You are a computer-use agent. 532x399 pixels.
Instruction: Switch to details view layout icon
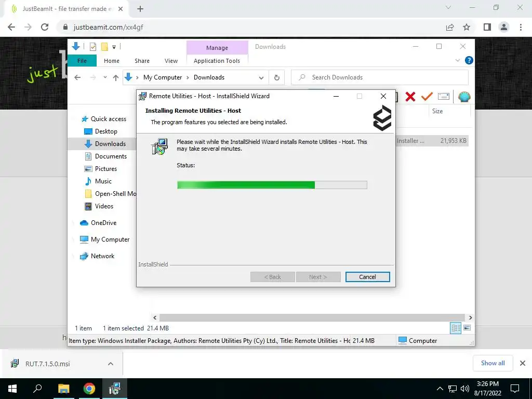pyautogui.click(x=456, y=328)
